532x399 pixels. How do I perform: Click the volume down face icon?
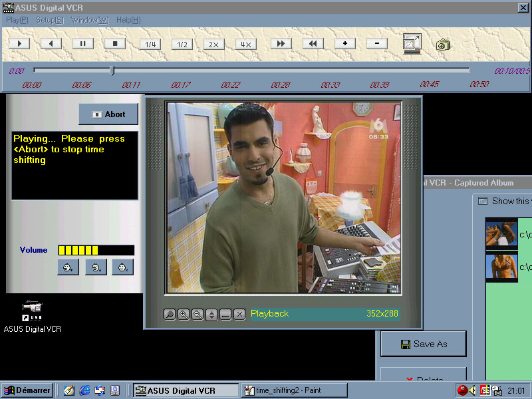pos(68,267)
